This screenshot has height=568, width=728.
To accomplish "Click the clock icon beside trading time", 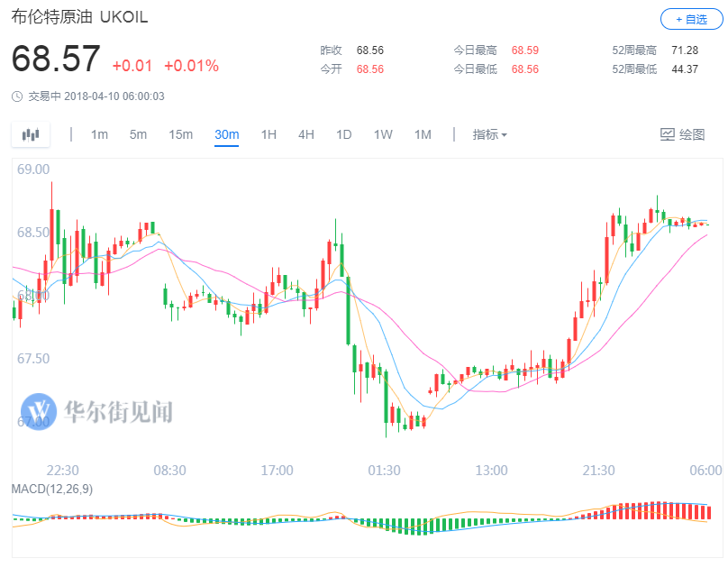I will [x=18, y=96].
